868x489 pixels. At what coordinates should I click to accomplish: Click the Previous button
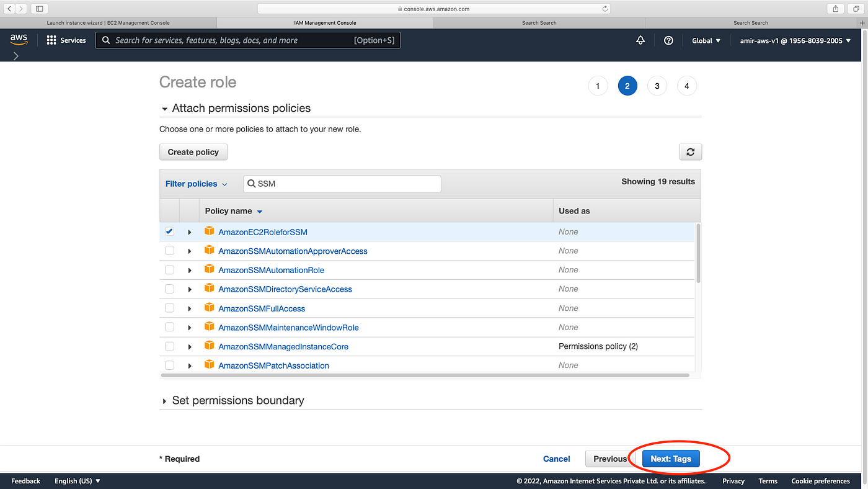(610, 459)
